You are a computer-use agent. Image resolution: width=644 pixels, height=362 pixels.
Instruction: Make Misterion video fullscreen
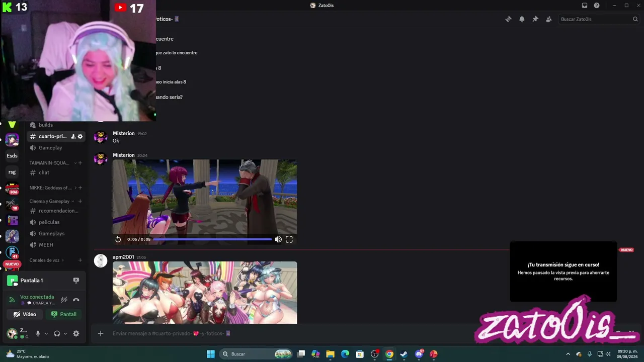(x=289, y=239)
